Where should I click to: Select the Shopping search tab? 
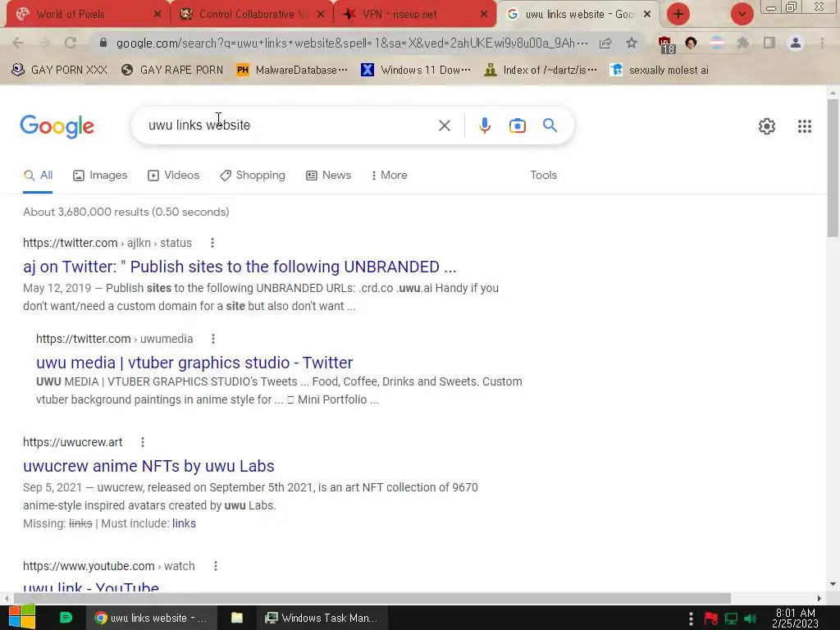tap(253, 176)
